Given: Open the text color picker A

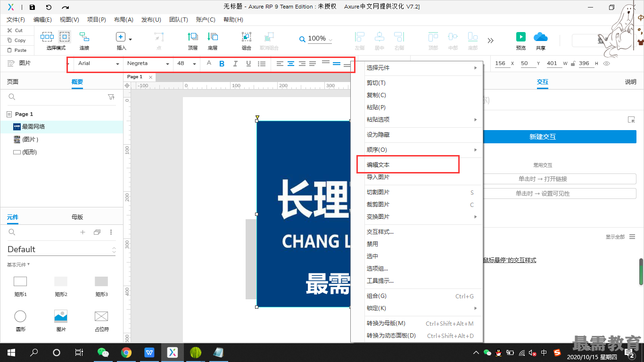Looking at the screenshot, I should pyautogui.click(x=209, y=63).
